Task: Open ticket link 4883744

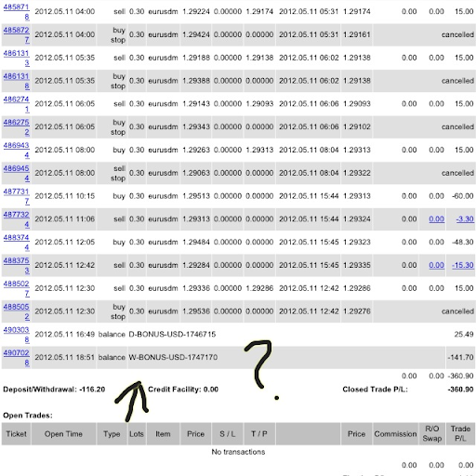Action: pos(17,243)
